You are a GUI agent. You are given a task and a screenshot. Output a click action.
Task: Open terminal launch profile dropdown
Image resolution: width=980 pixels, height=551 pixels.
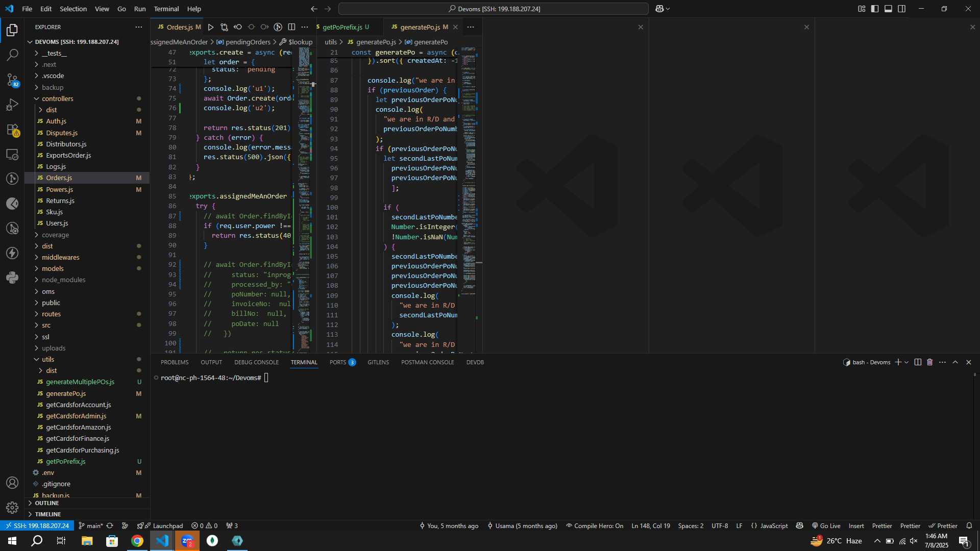[x=906, y=362]
